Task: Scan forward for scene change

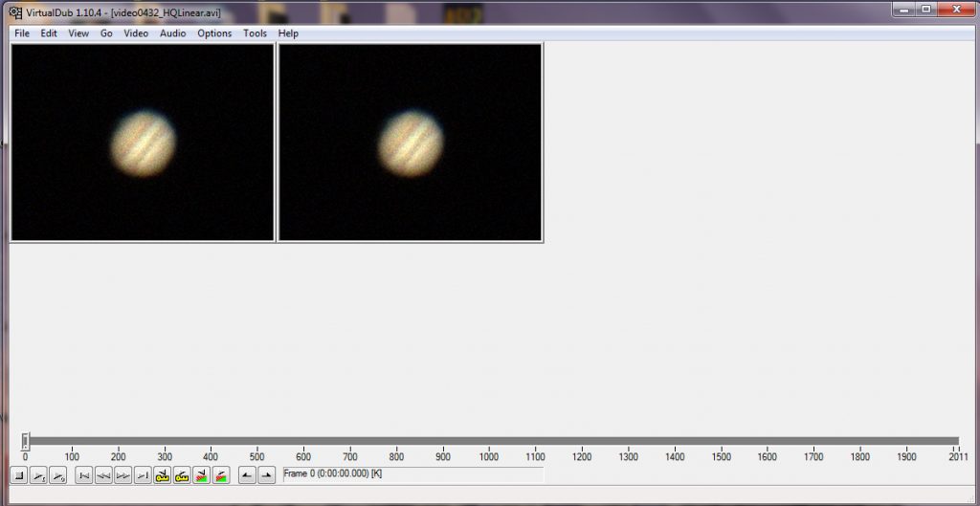Action: 221,476
